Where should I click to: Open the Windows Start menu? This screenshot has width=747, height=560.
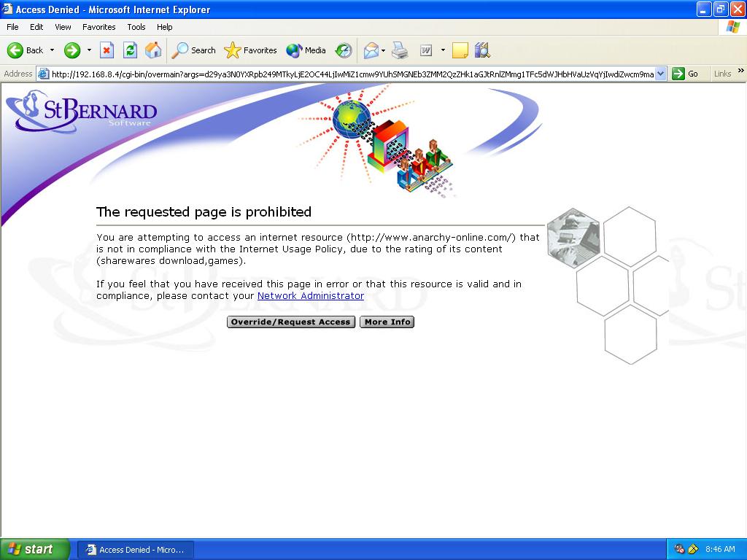pyautogui.click(x=34, y=549)
